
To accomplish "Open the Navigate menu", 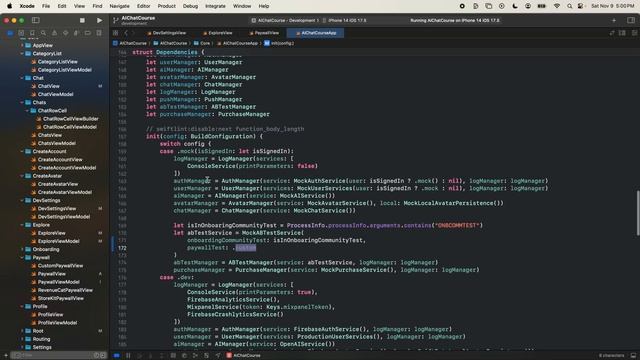I will [120, 6].
